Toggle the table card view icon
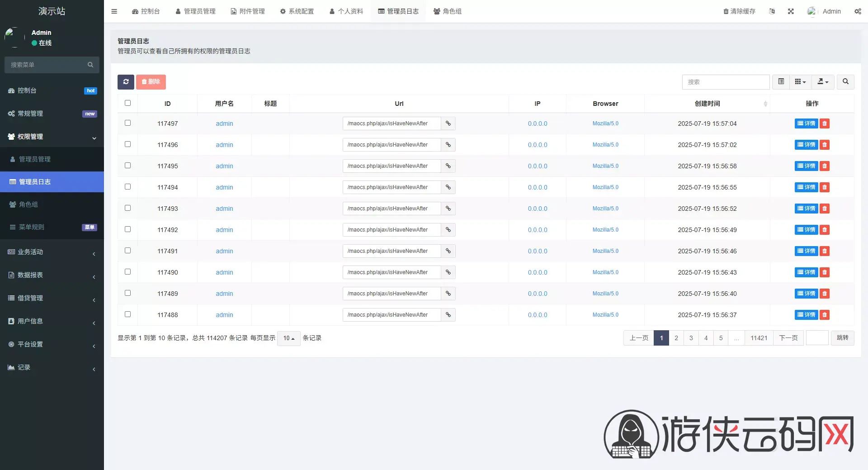The image size is (868, 470). [781, 82]
